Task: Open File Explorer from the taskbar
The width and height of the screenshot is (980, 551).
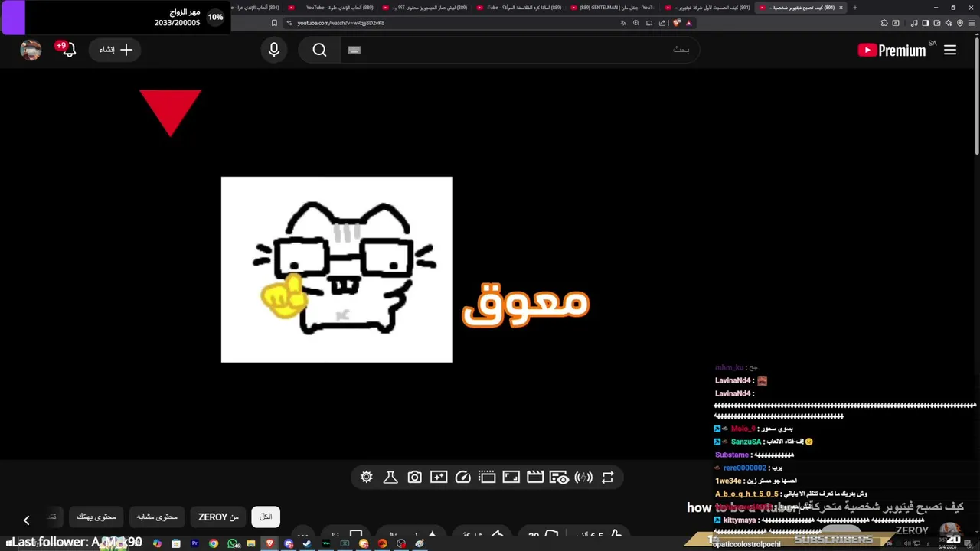Action: 250,543
